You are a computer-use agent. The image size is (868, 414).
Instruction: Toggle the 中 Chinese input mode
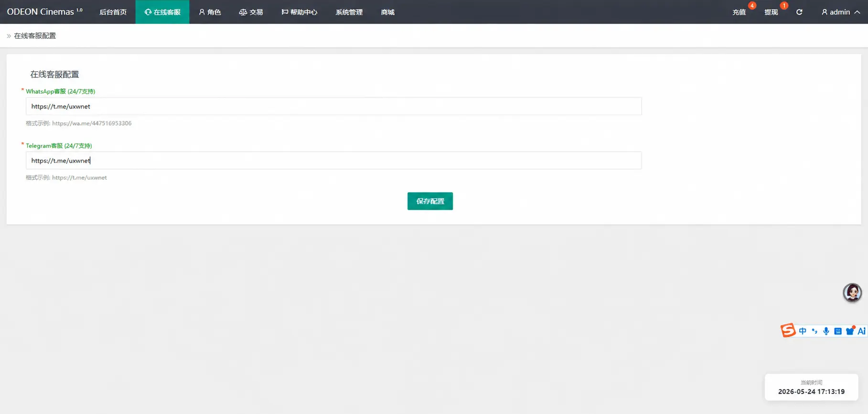pos(803,331)
